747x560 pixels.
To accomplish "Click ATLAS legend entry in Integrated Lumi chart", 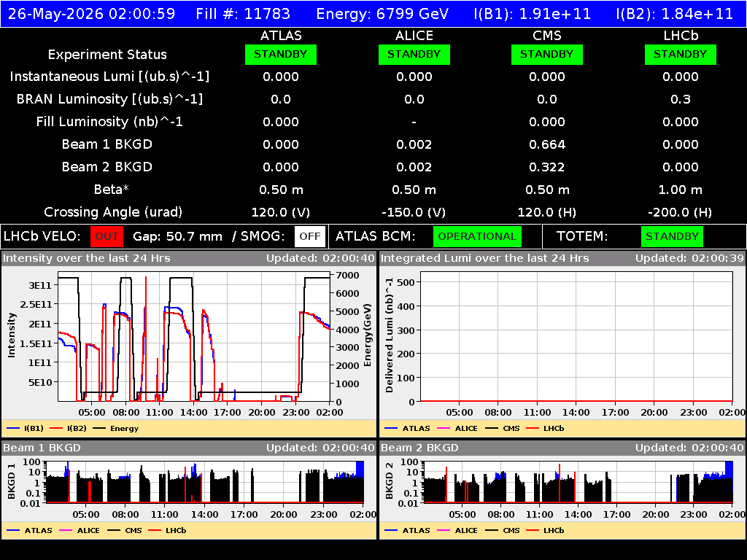I will 407,428.
